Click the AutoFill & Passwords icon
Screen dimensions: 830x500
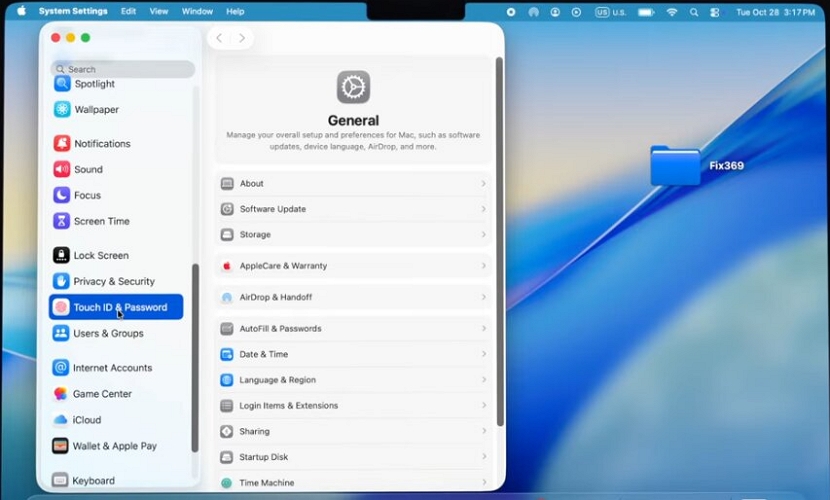(x=227, y=329)
